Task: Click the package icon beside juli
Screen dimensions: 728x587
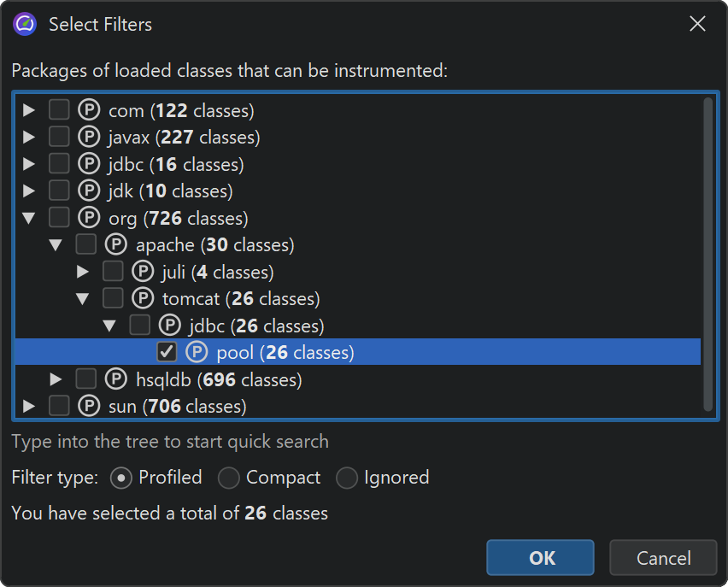Action: 143,272
